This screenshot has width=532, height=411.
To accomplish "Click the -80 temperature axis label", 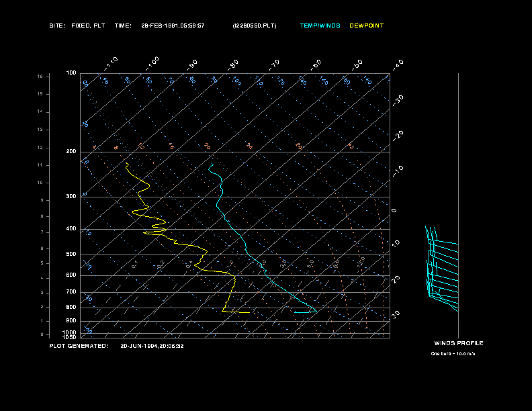I will 232,64.
